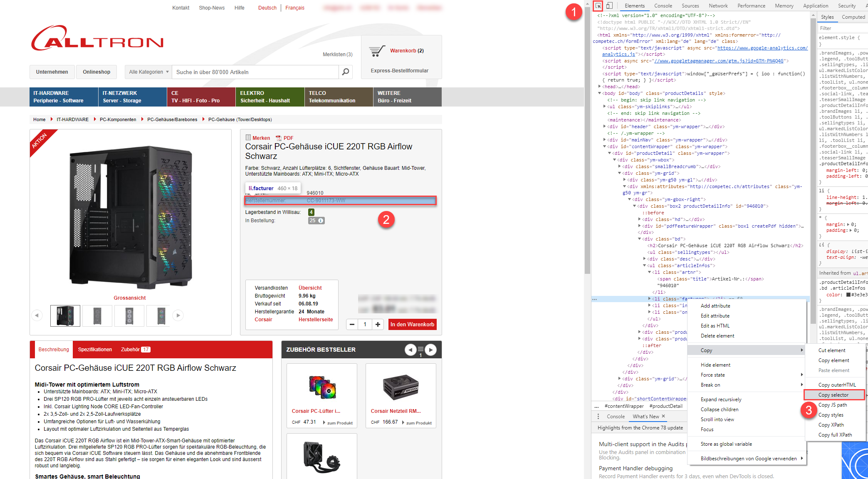This screenshot has height=479, width=868.
Task: Click the shopping cart icon
Action: (x=377, y=51)
